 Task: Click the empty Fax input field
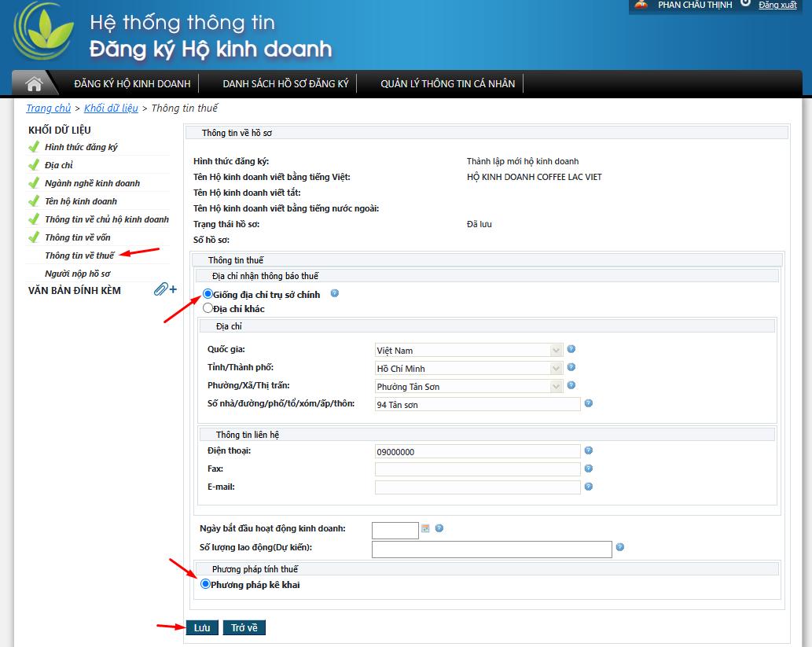477,470
